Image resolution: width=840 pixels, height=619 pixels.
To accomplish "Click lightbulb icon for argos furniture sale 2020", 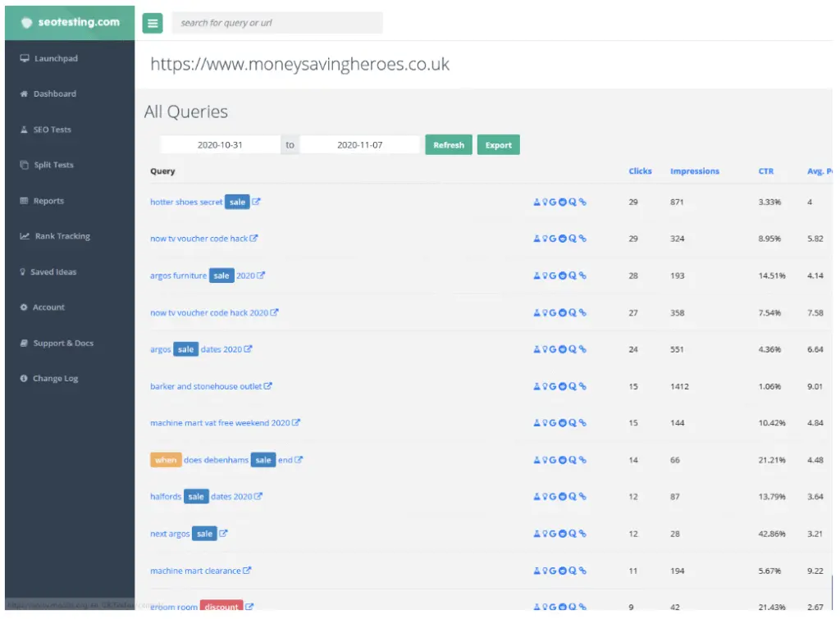I will 545,275.
